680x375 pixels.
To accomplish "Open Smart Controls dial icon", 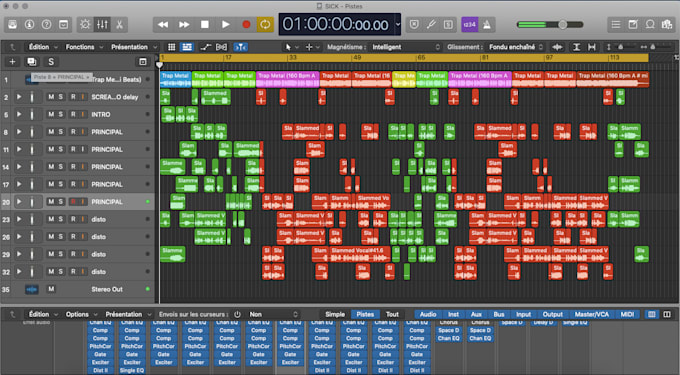I will 85,25.
